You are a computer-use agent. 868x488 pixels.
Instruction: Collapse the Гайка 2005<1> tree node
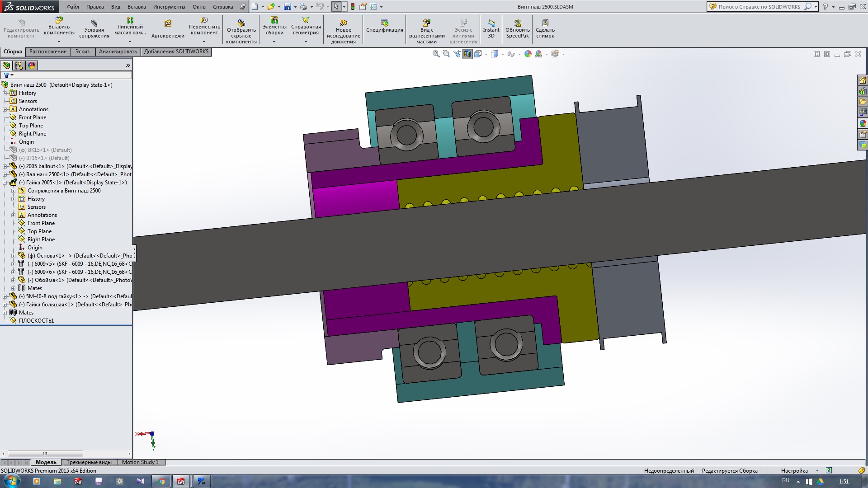pos(5,183)
